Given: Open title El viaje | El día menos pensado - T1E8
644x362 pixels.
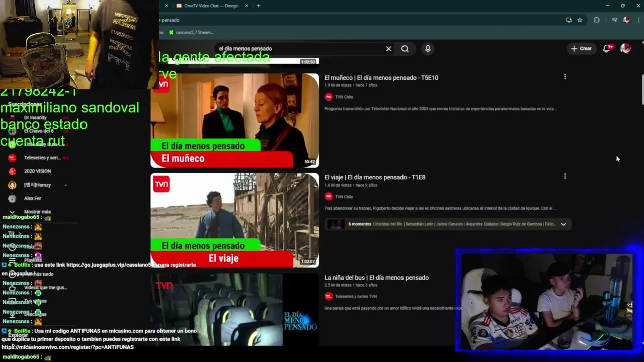Looking at the screenshot, I should (x=375, y=177).
